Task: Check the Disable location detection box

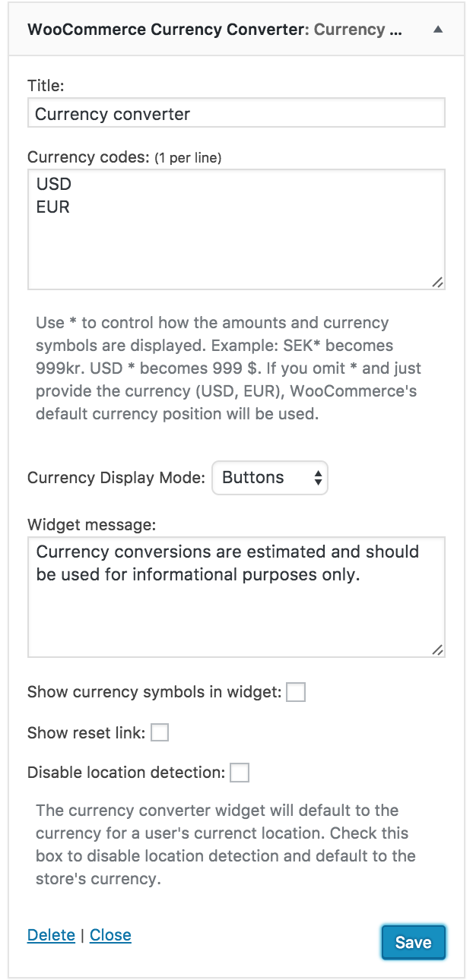Action: click(x=240, y=773)
